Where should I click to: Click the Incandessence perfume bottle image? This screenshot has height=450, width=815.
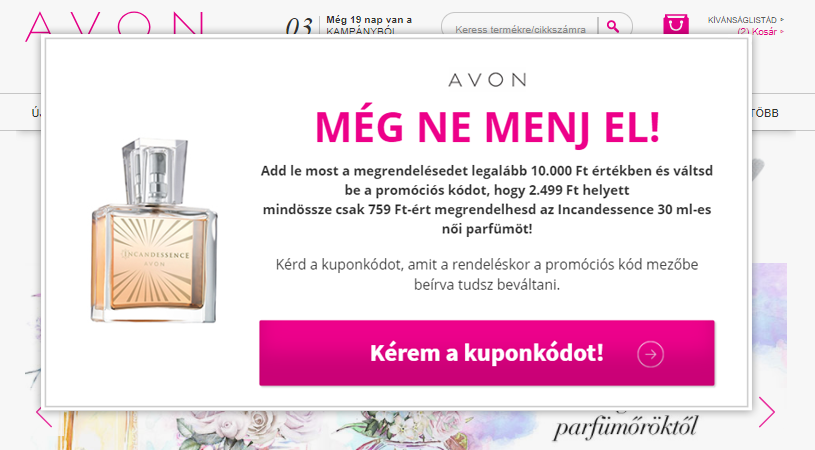coord(154,230)
